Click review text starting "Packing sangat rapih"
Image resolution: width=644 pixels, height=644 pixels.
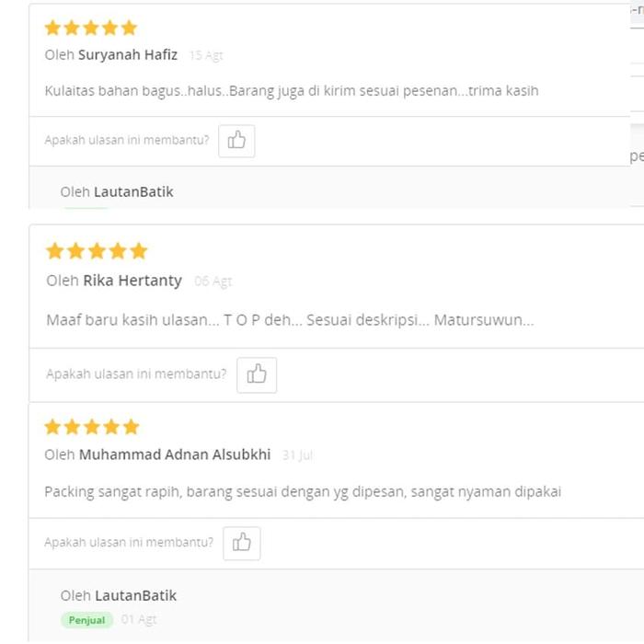302,492
